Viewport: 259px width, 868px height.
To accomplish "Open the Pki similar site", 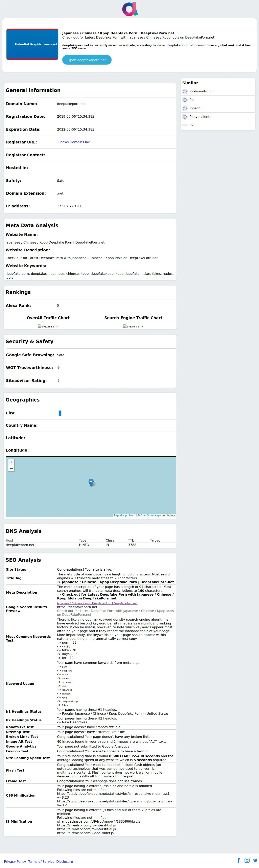I will click(x=192, y=125).
